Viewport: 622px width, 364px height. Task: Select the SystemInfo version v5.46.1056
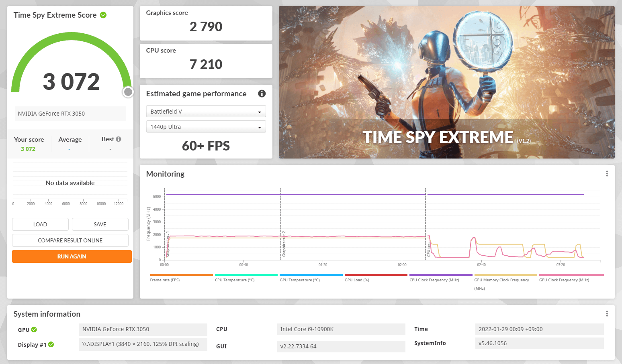pyautogui.click(x=539, y=343)
